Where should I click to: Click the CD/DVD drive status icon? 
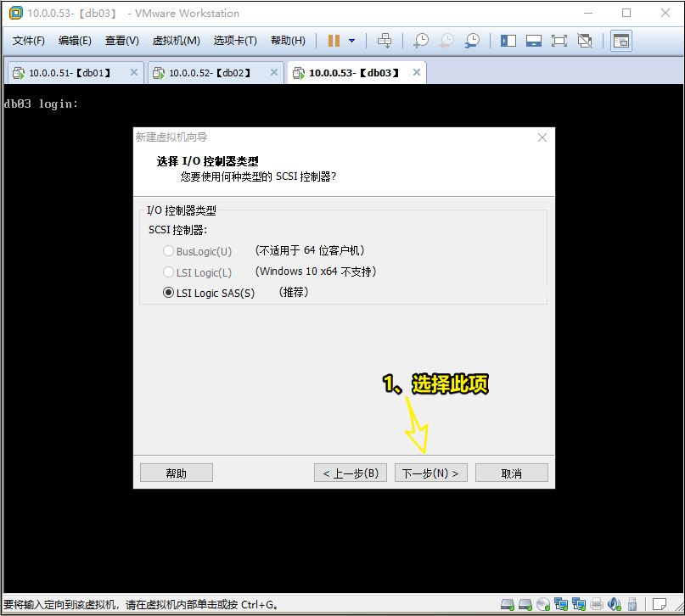click(x=543, y=605)
